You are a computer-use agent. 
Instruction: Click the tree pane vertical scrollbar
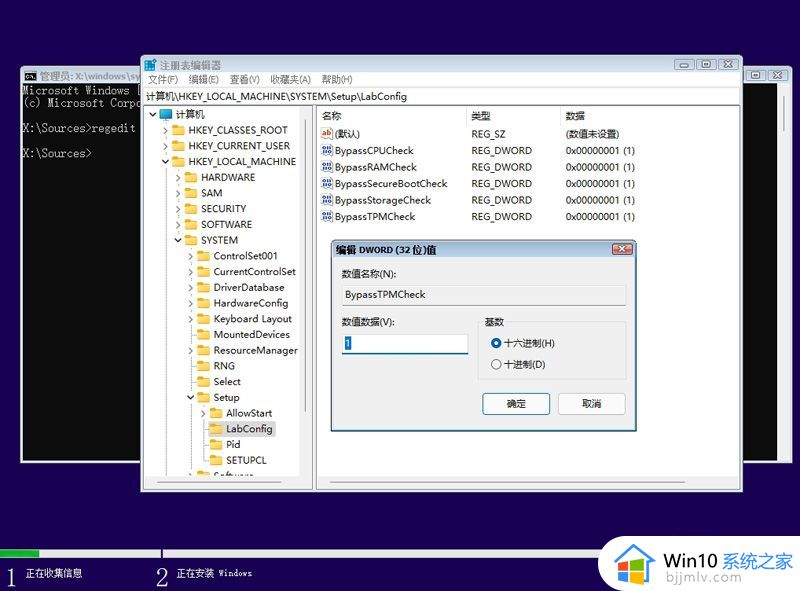click(305, 265)
